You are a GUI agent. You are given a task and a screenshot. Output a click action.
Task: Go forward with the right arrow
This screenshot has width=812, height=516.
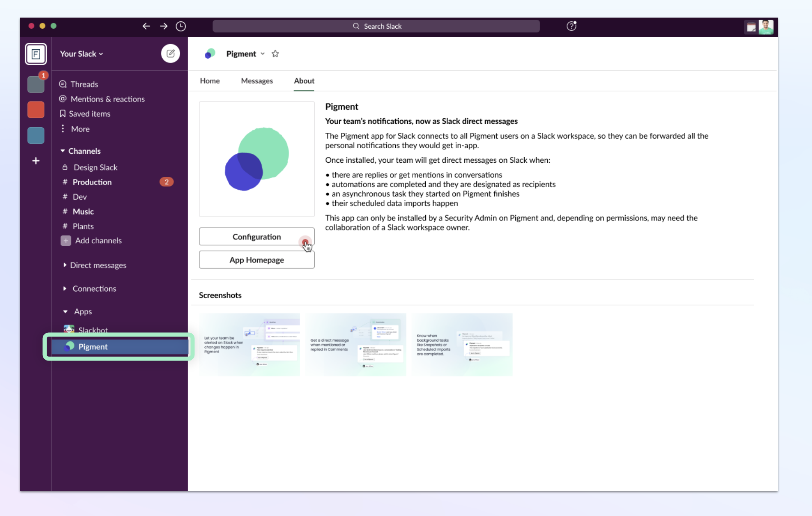(164, 26)
